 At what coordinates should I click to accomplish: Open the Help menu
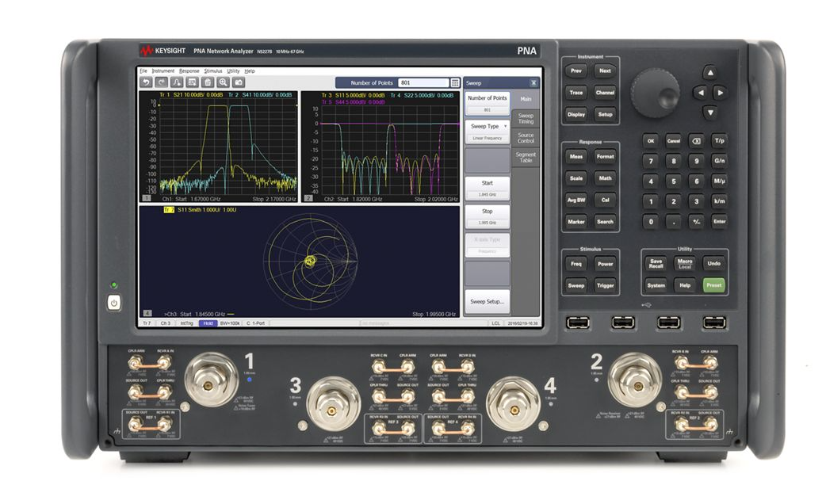[x=250, y=71]
